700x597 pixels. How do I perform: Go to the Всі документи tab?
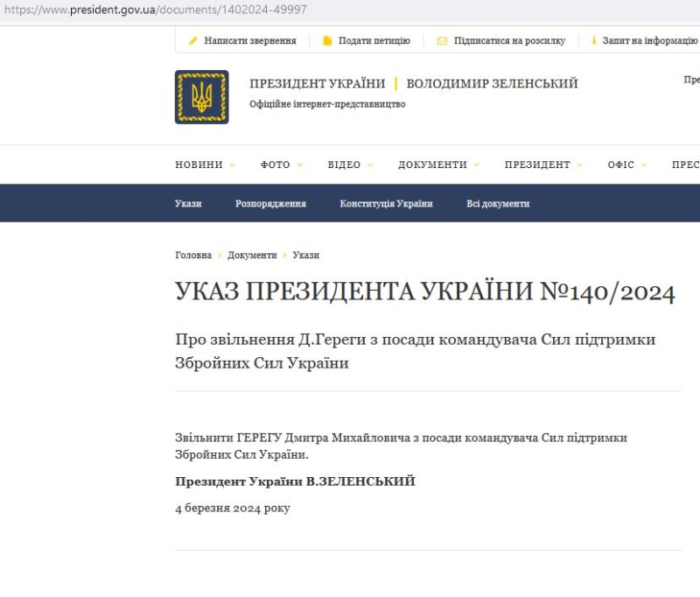(498, 204)
